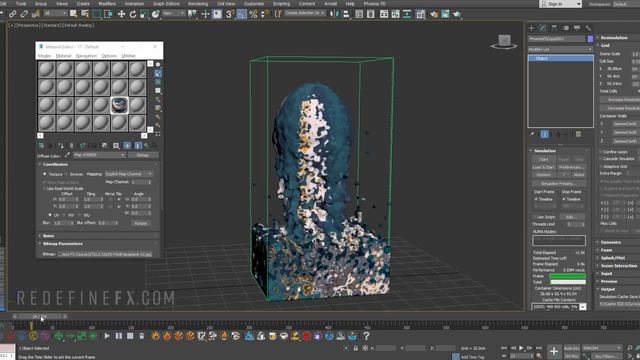Click the Bitmap map type button
This screenshot has width=640, height=360.
142,155
